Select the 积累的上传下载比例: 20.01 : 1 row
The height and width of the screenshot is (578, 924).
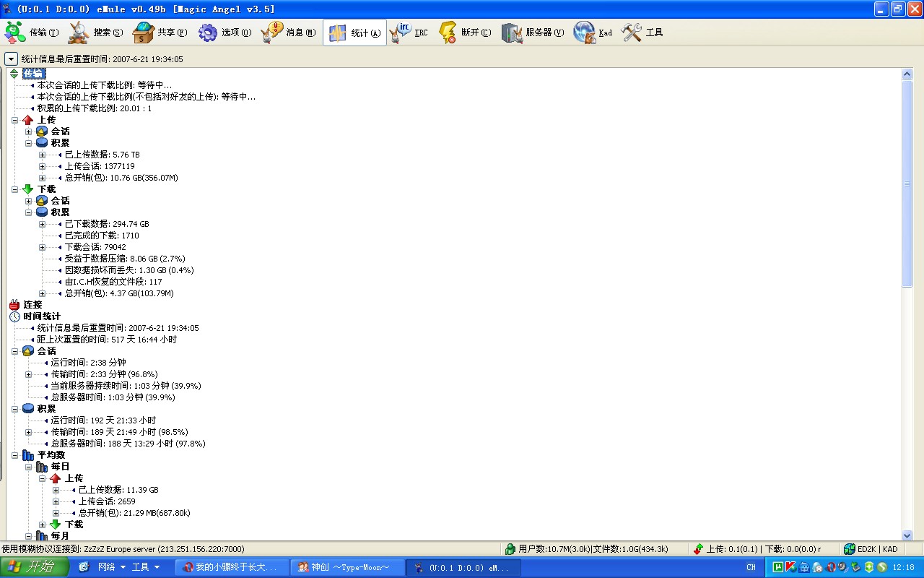(x=95, y=108)
